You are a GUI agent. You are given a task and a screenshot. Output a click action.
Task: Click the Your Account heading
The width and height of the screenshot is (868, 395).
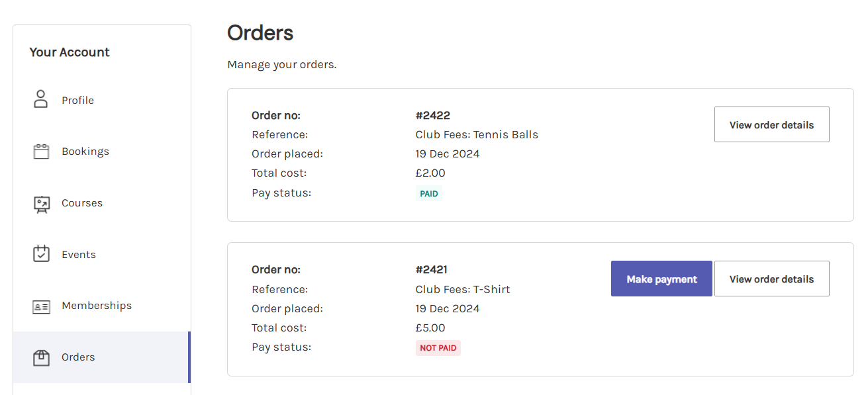(x=70, y=52)
